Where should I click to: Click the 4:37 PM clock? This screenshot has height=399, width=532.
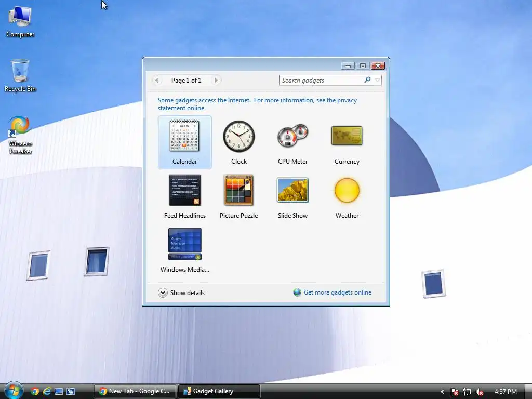[506, 392]
